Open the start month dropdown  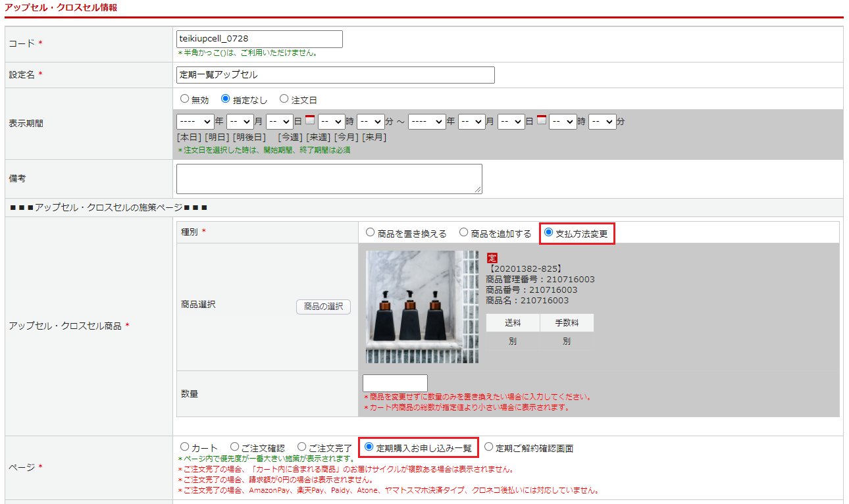coord(240,122)
